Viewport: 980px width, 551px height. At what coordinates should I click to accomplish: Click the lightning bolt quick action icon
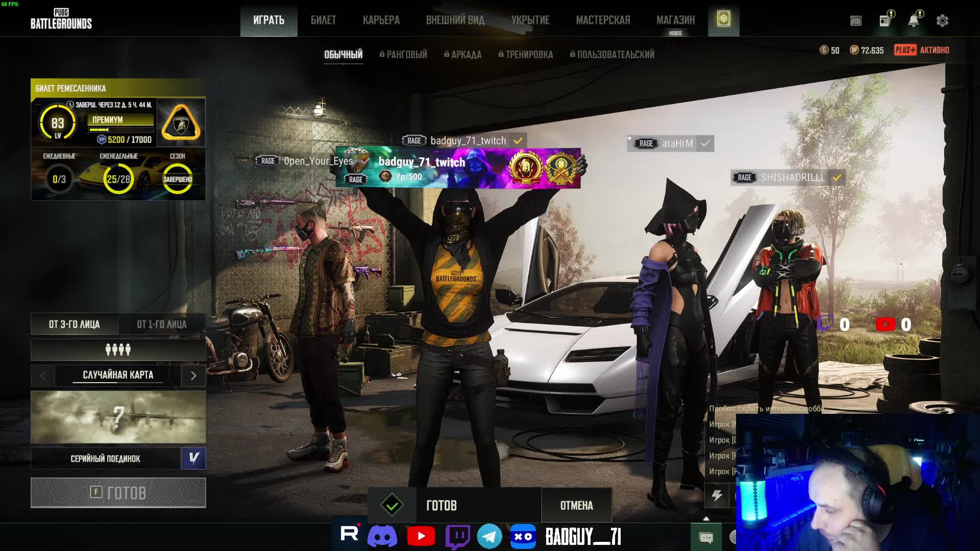click(x=717, y=495)
